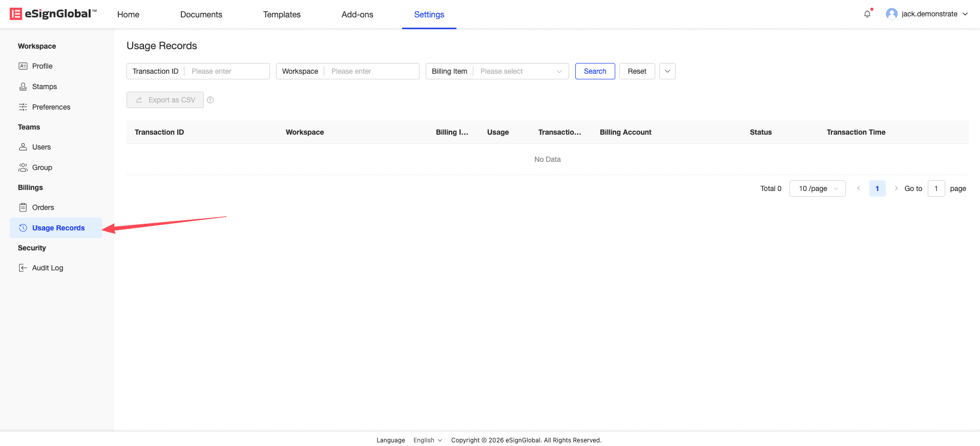Click the Orders clipboard icon
The width and height of the screenshot is (980, 446).
(23, 207)
